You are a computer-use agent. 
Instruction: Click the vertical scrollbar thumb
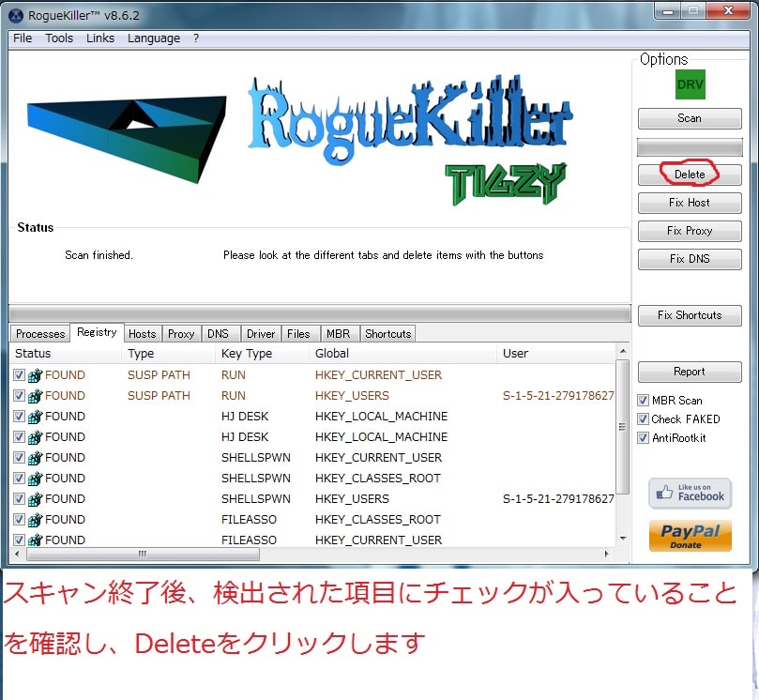pos(623,427)
